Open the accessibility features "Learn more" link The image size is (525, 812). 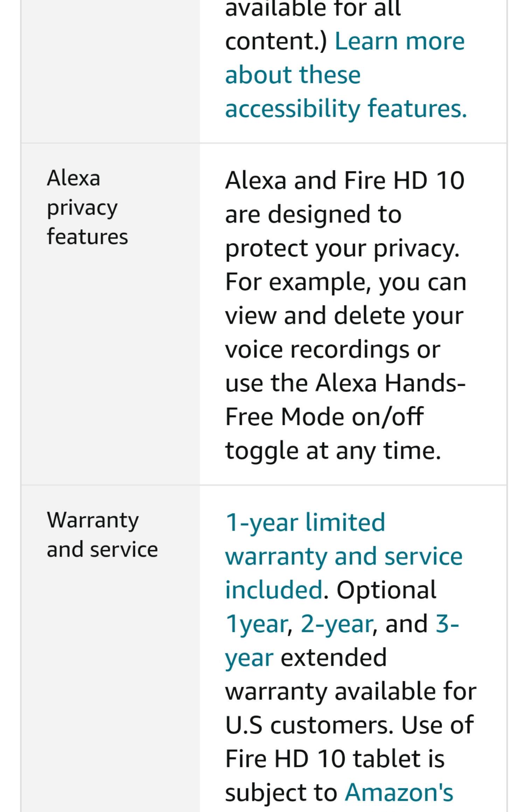[x=345, y=74]
